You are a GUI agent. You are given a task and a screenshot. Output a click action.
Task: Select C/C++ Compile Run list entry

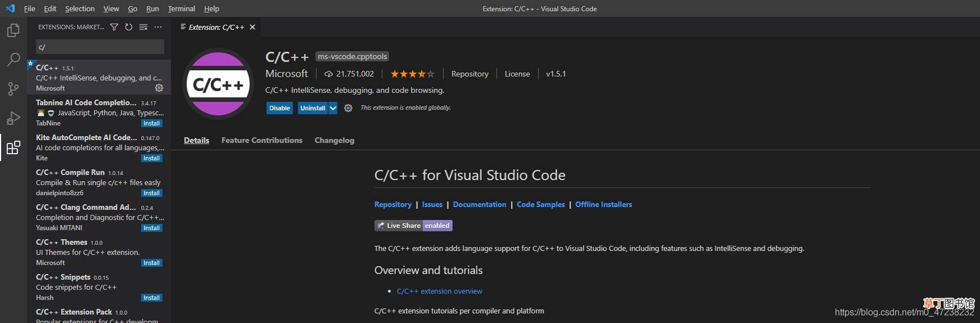tap(99, 182)
